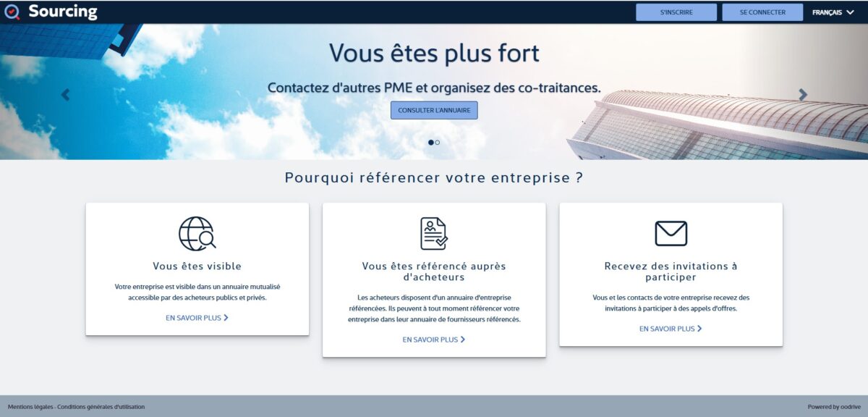Click the Sourcing magnifier logo icon
Screen dimensions: 868x417
[12, 12]
